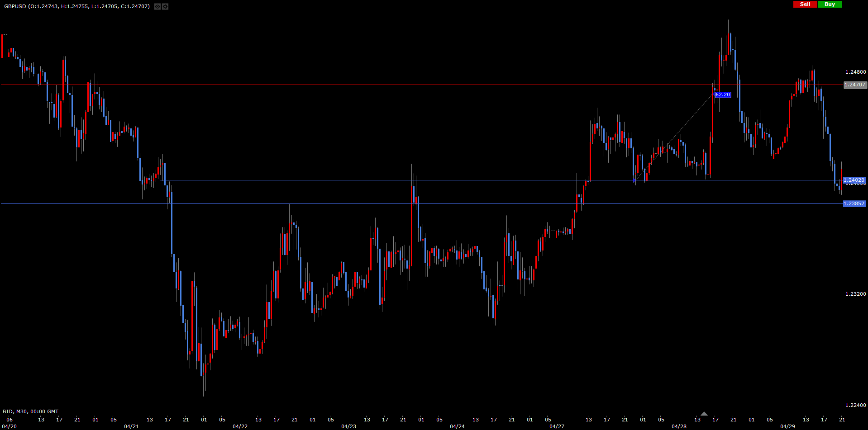The width and height of the screenshot is (868, 430).
Task: Click the 1.24800 price axis level
Action: click(x=855, y=72)
